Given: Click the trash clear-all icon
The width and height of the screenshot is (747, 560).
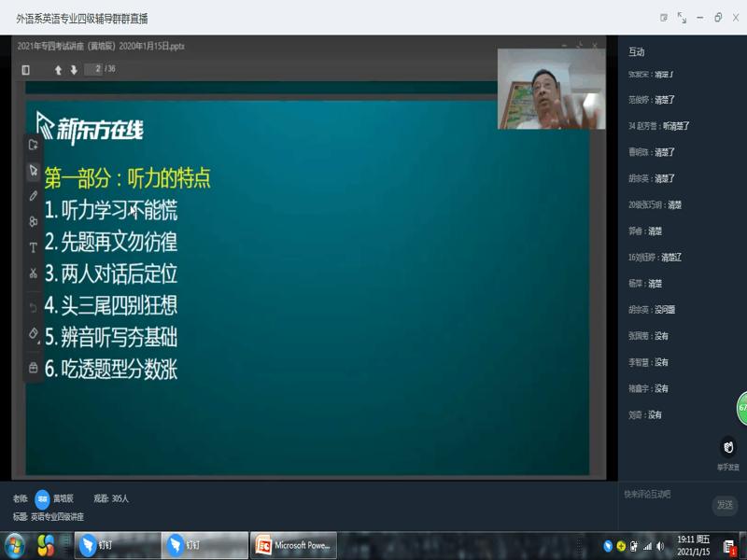Looking at the screenshot, I should (x=34, y=367).
